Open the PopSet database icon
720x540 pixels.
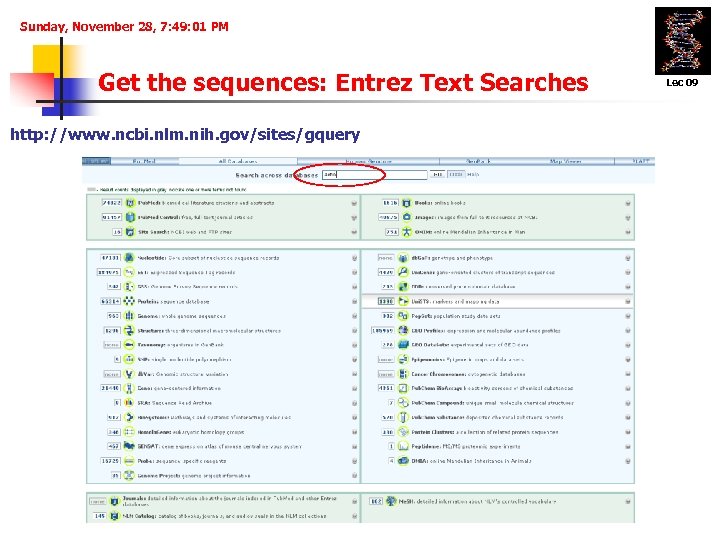tap(403, 316)
